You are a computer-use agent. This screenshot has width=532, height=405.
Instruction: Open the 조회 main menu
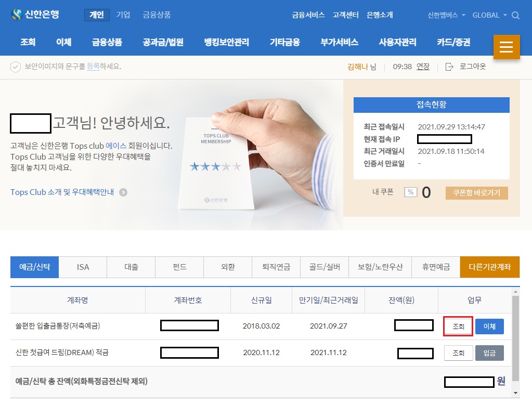pyautogui.click(x=28, y=42)
